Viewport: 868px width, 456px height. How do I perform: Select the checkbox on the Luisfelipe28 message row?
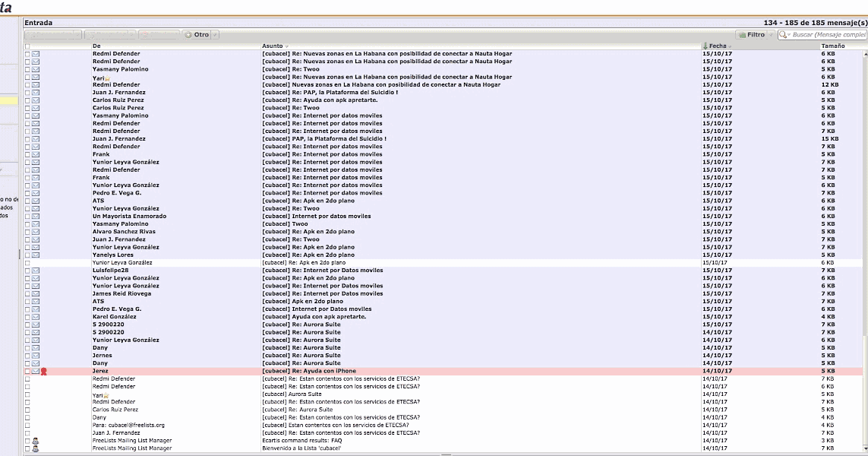point(26,270)
